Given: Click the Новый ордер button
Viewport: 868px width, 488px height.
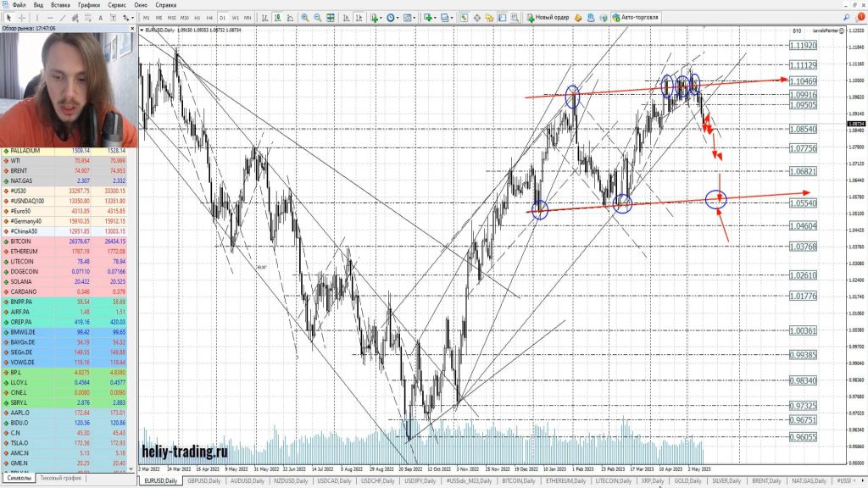Looking at the screenshot, I should pyautogui.click(x=546, y=17).
